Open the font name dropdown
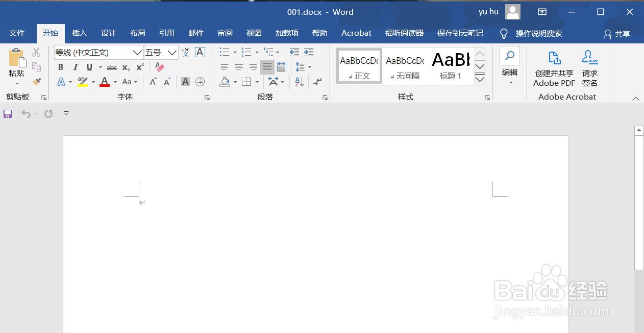Image resolution: width=644 pixels, height=333 pixels. 137,52
